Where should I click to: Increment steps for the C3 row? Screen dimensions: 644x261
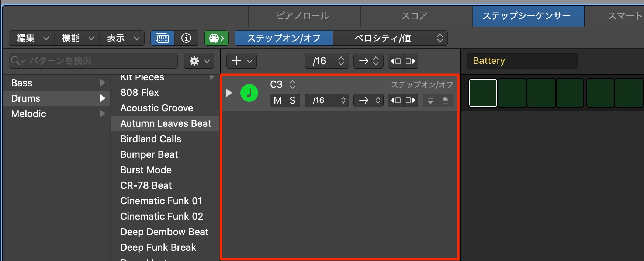click(x=411, y=100)
